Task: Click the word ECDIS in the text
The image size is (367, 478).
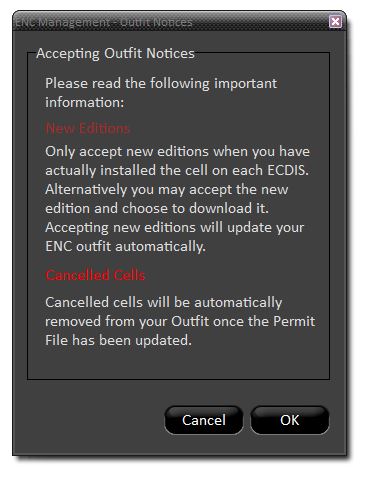Action: (288, 170)
